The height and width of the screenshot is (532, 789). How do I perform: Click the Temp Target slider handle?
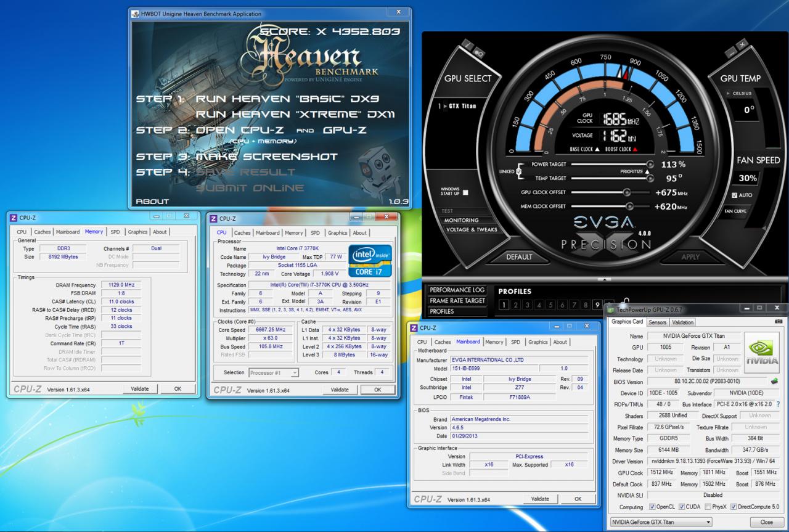[650, 178]
